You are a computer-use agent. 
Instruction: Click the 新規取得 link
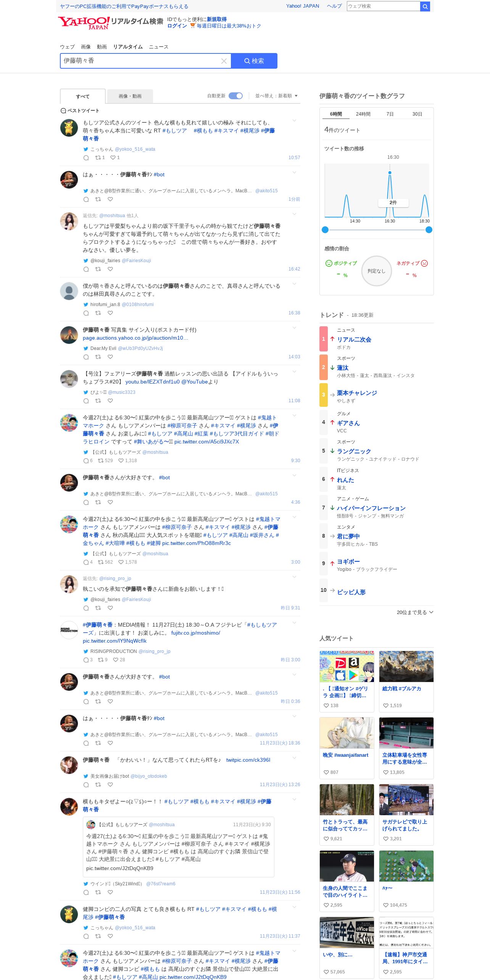pos(217,19)
